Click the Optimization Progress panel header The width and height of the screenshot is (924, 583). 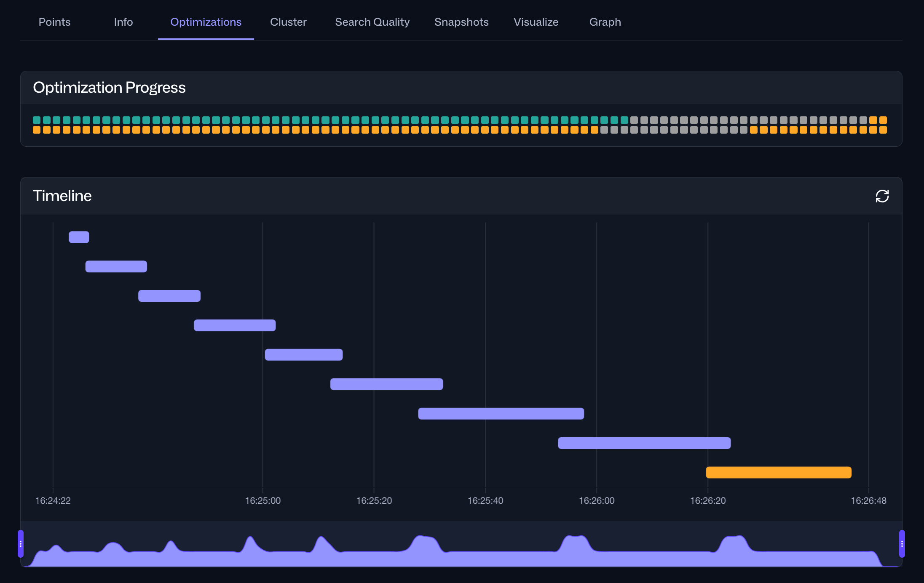pos(109,87)
